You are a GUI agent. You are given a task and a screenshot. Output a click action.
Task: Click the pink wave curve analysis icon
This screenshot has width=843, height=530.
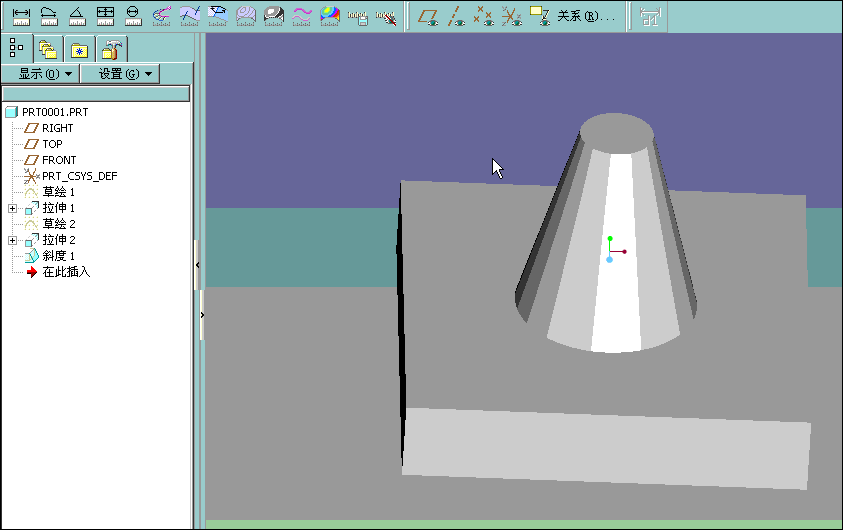point(301,15)
